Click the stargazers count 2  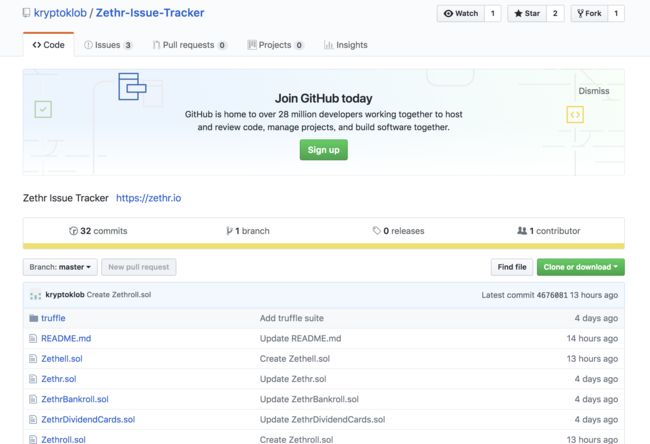point(555,13)
